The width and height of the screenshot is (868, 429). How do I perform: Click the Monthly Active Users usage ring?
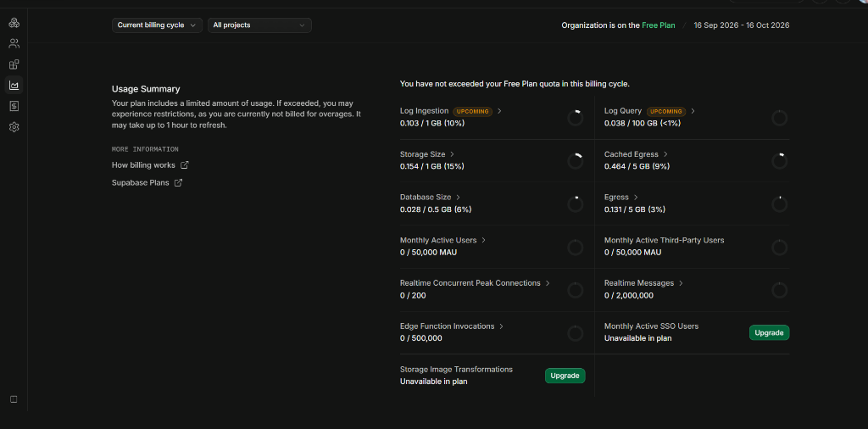point(576,247)
